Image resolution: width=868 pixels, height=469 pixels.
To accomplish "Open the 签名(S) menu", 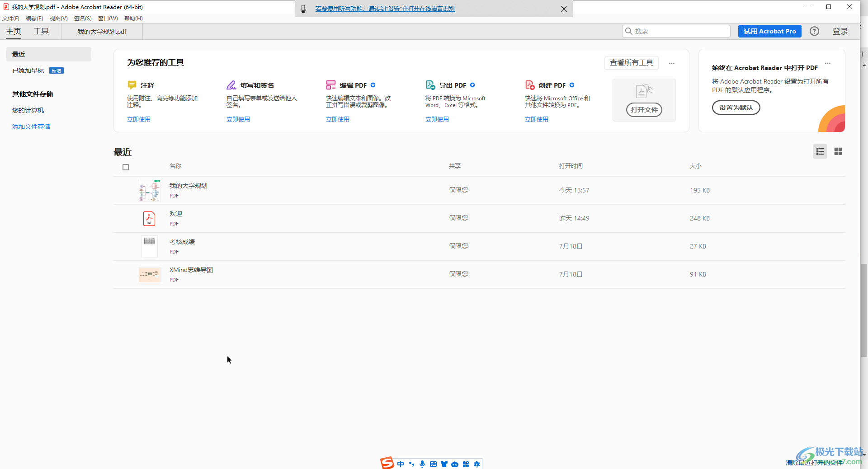I will coord(83,19).
